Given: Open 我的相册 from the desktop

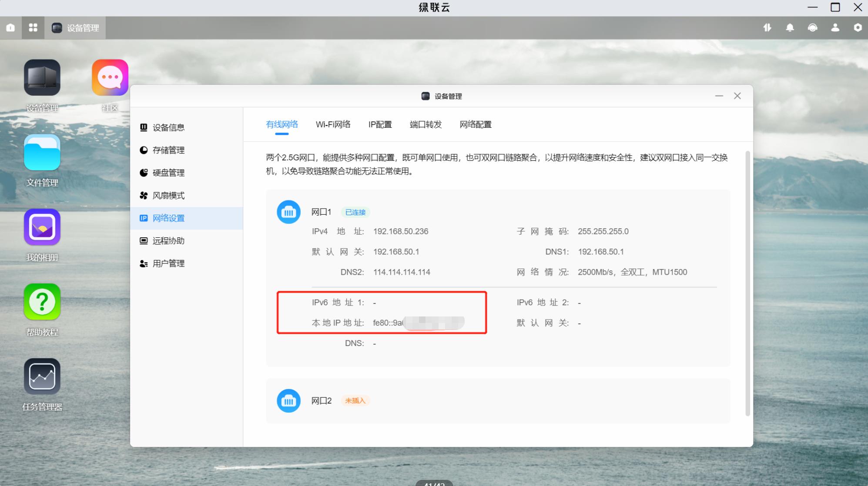Looking at the screenshot, I should click(42, 227).
